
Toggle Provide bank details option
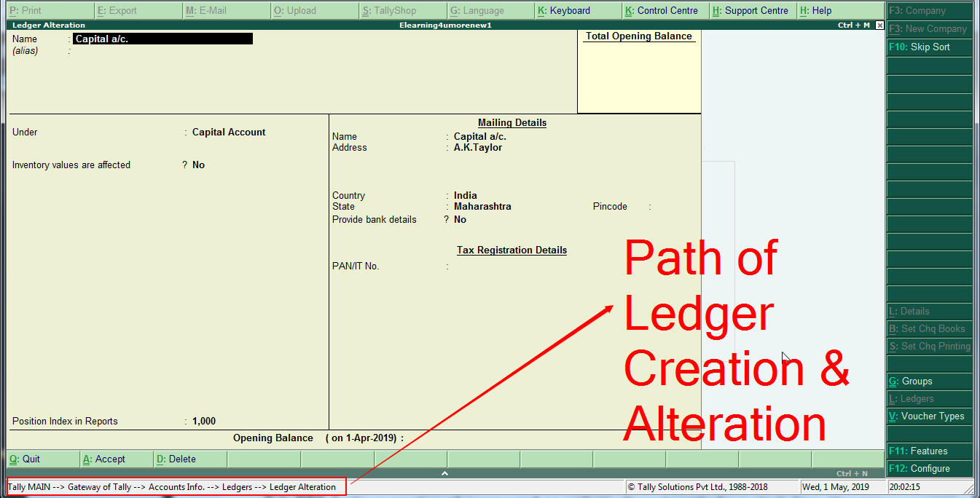pos(461,219)
